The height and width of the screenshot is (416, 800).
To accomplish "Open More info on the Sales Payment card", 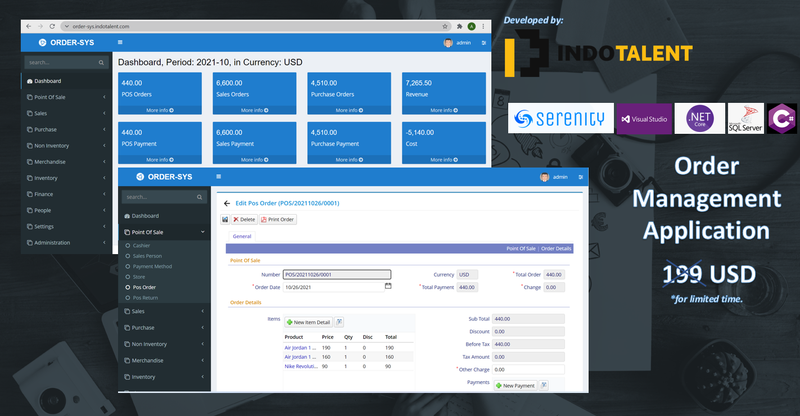I will pos(255,160).
